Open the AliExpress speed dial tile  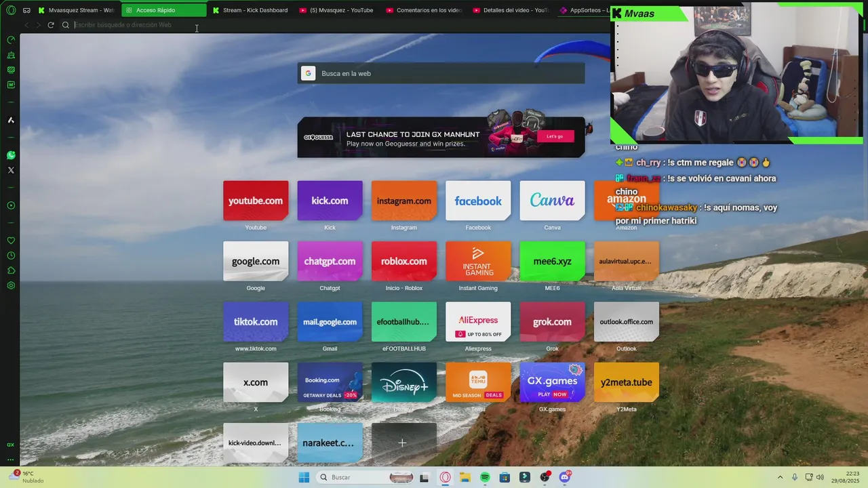(x=478, y=322)
